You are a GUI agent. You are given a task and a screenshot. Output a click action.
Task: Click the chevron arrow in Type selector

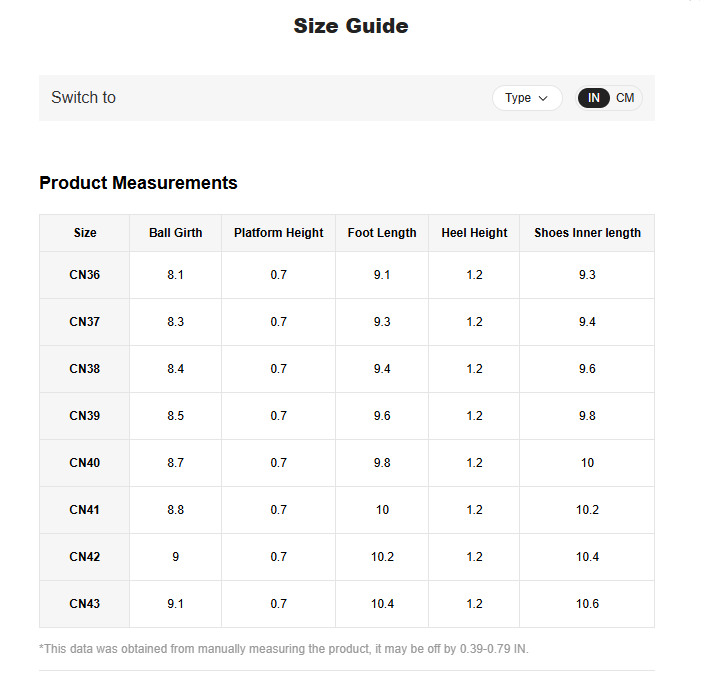coord(543,98)
